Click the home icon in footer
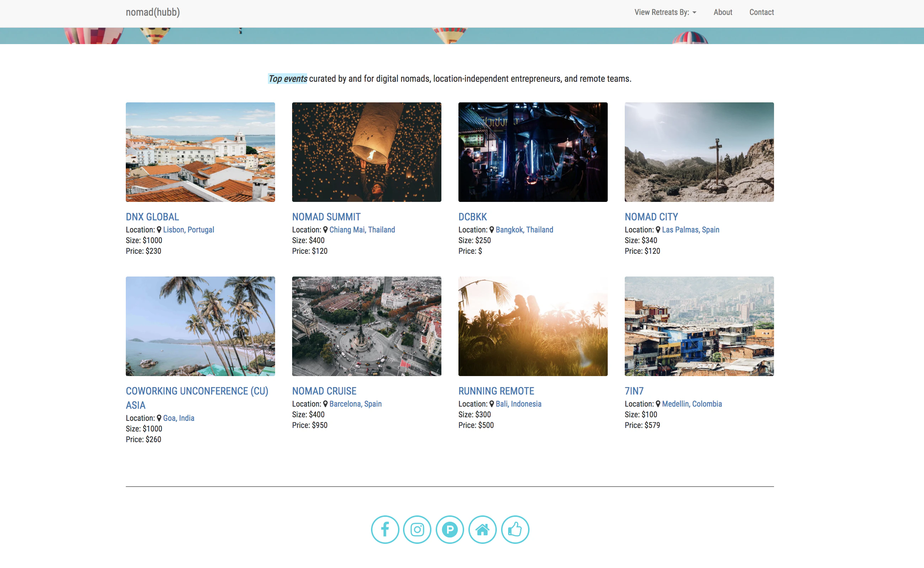The height and width of the screenshot is (568, 924). 482,529
